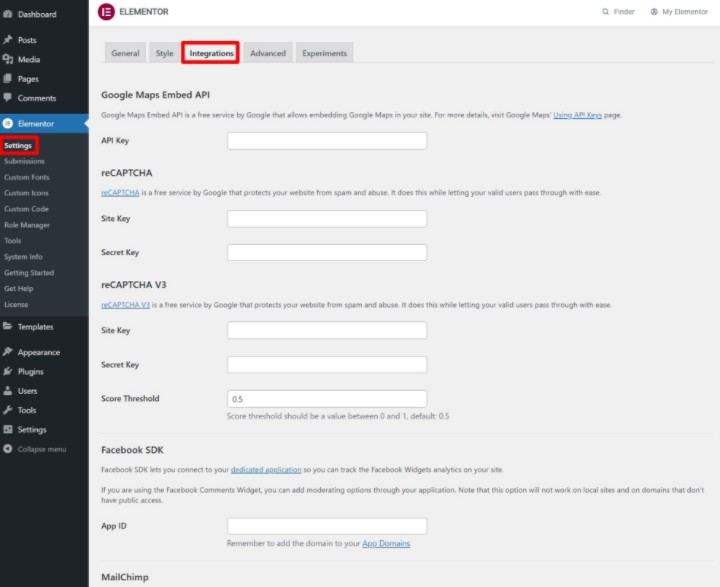This screenshot has height=587, width=720.
Task: Open My Elementor account icon
Action: pyautogui.click(x=654, y=12)
